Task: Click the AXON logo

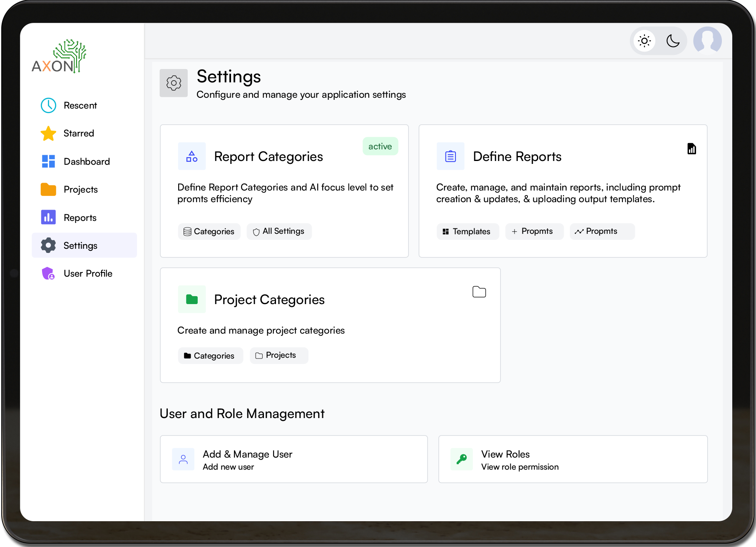Action: (x=59, y=57)
